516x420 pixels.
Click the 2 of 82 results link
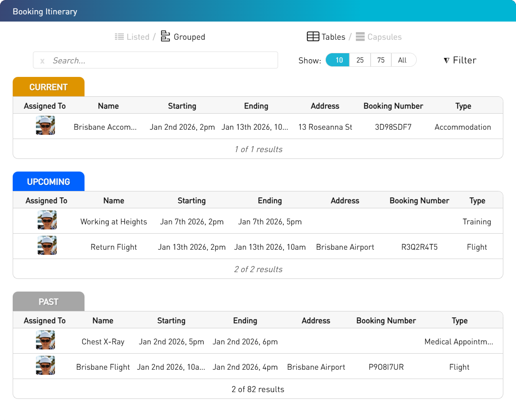click(258, 389)
